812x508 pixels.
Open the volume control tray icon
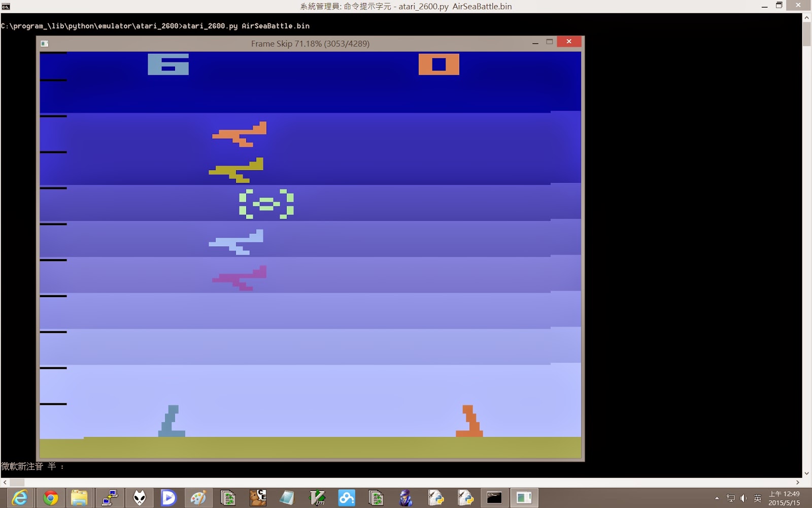point(743,498)
